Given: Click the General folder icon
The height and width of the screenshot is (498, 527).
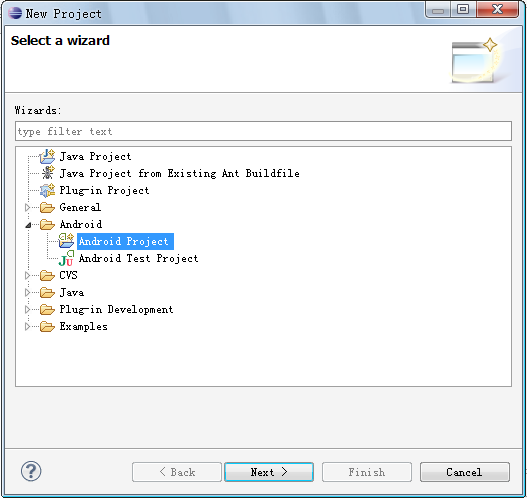Looking at the screenshot, I should point(47,207).
